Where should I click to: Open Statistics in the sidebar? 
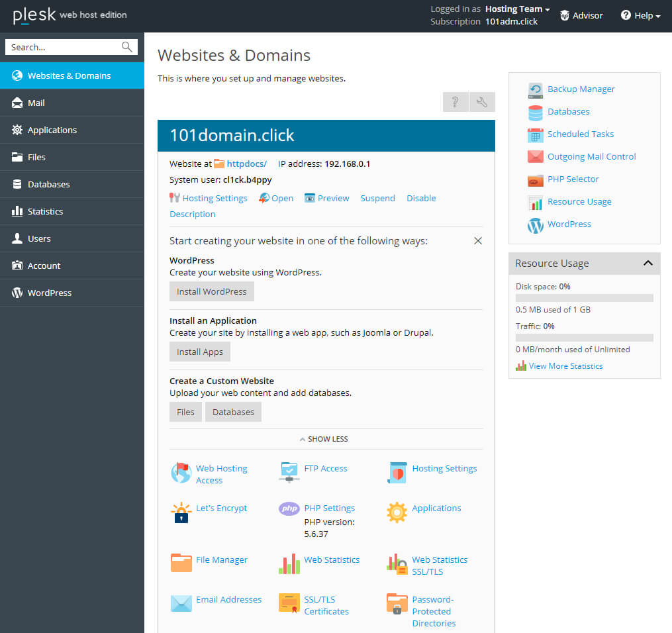tap(72, 211)
